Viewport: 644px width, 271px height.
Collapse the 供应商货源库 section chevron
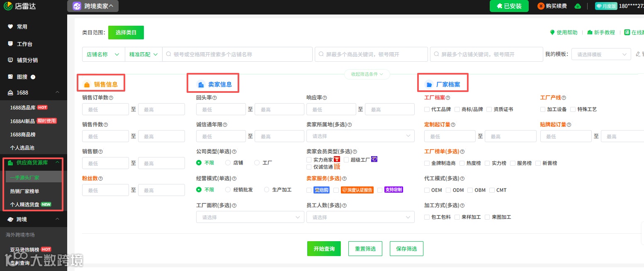(x=57, y=163)
